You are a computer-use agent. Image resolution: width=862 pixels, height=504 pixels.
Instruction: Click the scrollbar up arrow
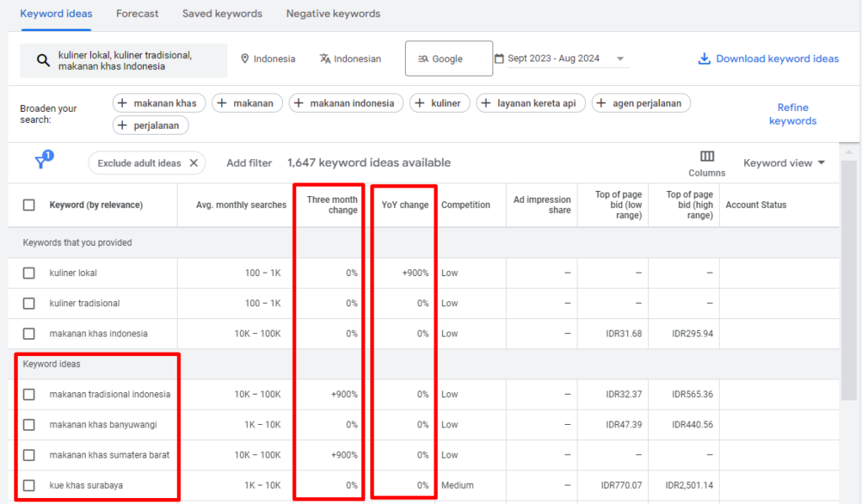pyautogui.click(x=849, y=151)
